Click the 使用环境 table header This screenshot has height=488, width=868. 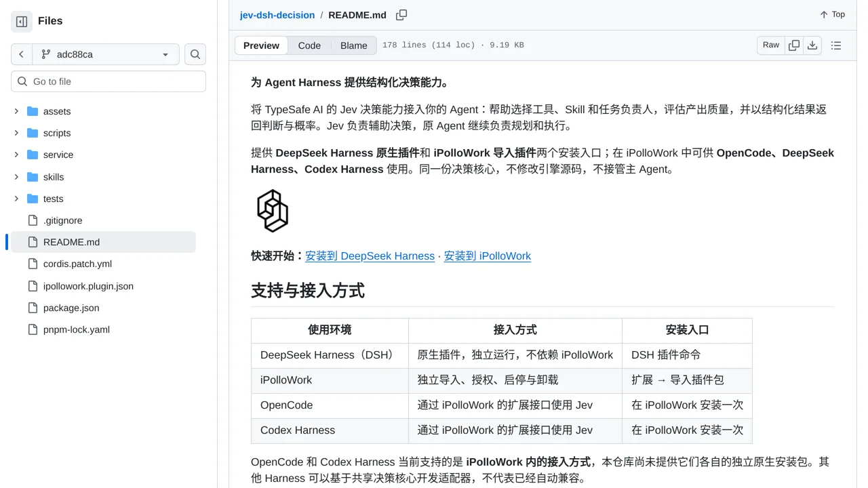coord(330,330)
